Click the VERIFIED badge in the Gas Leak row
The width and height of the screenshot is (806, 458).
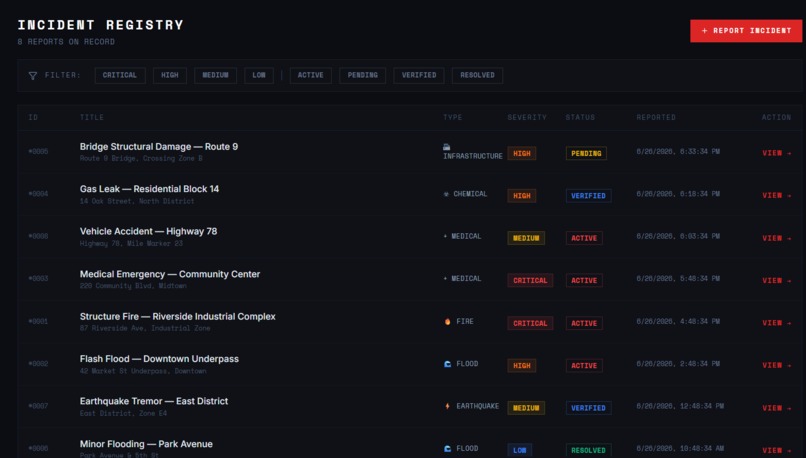tap(588, 196)
